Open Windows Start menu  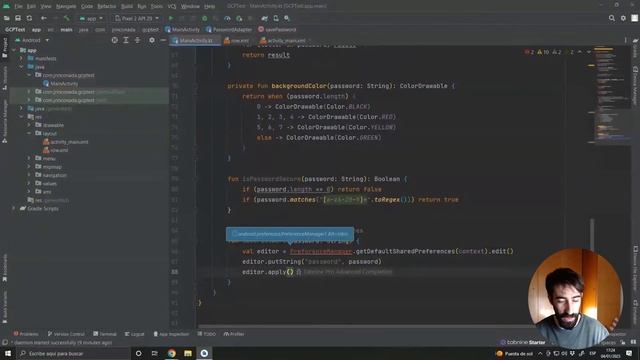8,353
